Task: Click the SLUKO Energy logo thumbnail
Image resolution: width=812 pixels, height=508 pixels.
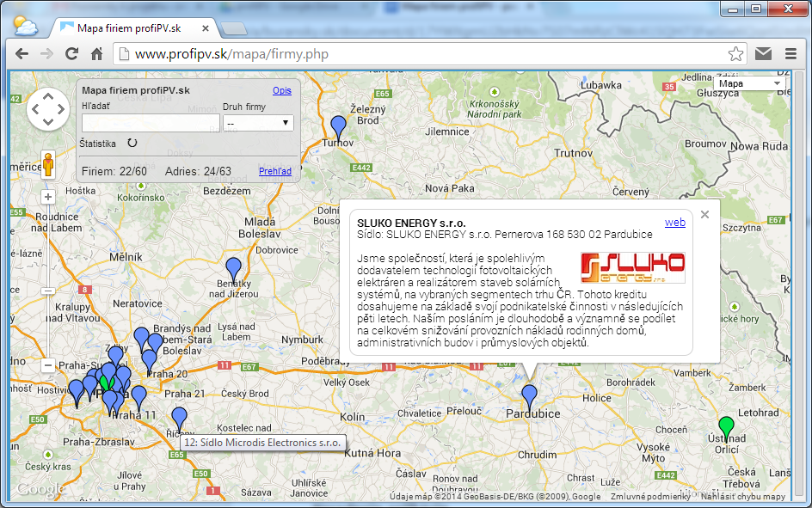Action: (634, 266)
